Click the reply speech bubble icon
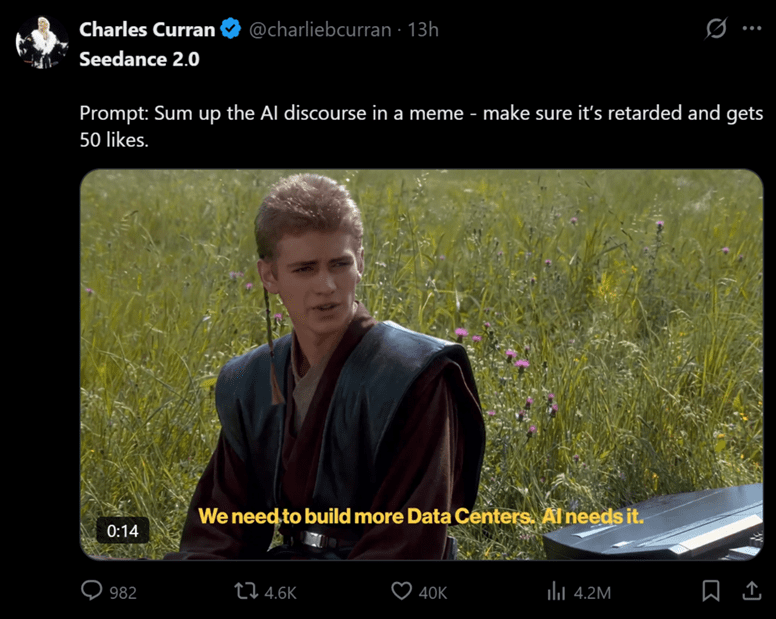The height and width of the screenshot is (619, 776). tap(92, 591)
